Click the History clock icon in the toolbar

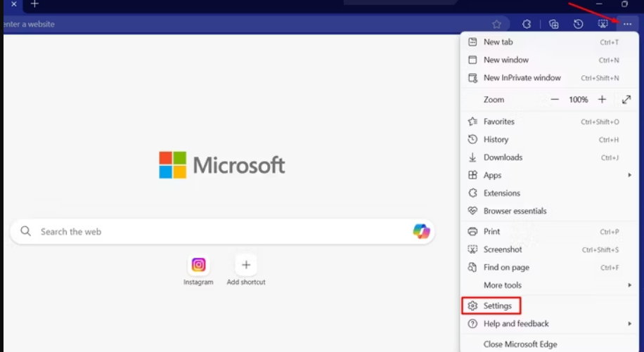(578, 24)
